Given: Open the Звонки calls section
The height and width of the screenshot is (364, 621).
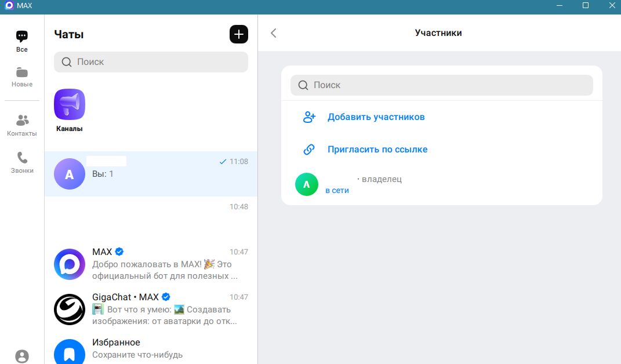Looking at the screenshot, I should (22, 162).
